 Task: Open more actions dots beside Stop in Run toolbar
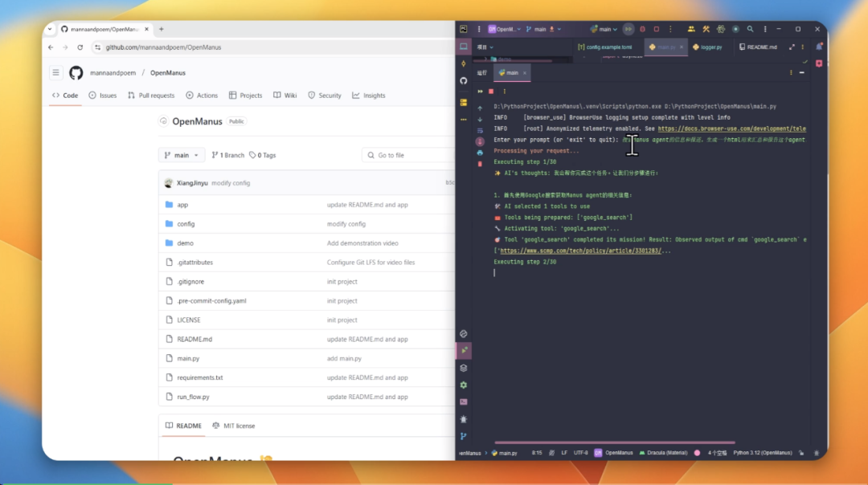click(504, 92)
